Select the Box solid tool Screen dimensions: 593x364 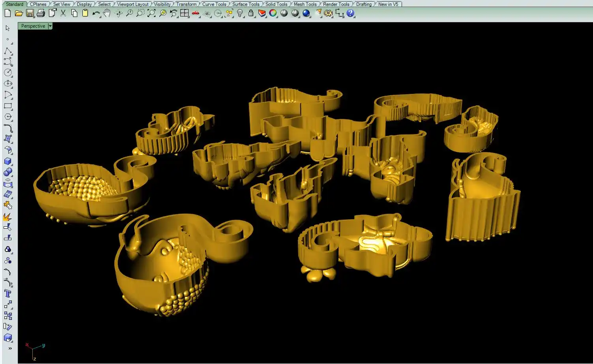7,161
